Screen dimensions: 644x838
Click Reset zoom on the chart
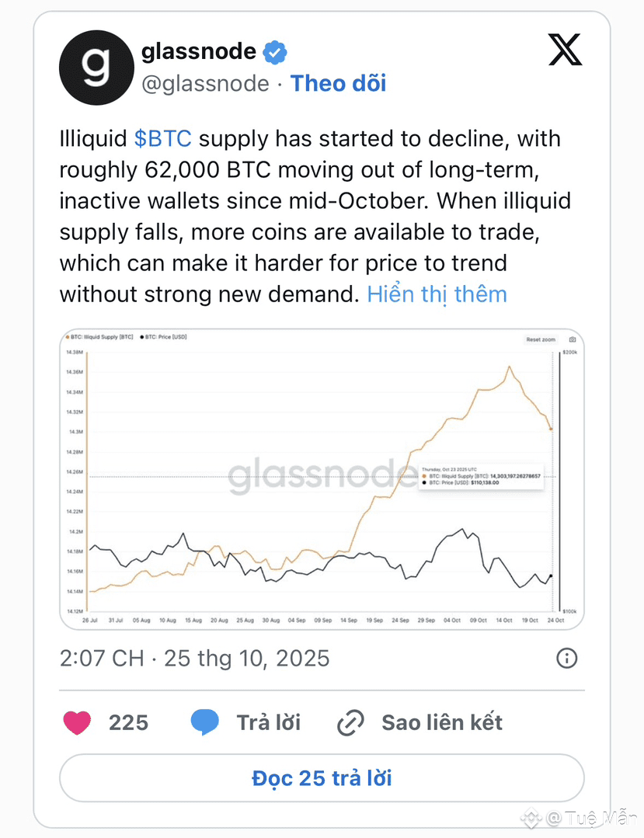click(541, 339)
